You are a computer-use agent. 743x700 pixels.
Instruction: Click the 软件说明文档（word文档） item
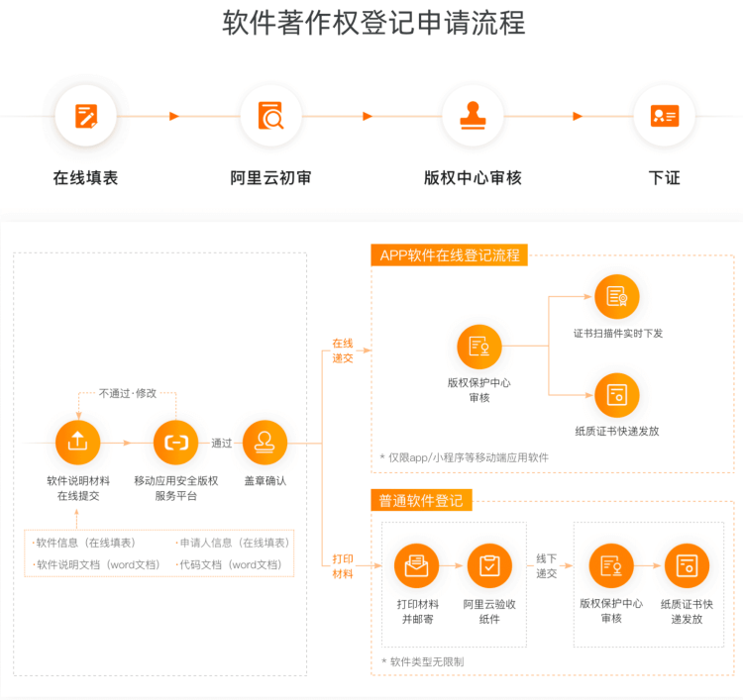[96, 564]
